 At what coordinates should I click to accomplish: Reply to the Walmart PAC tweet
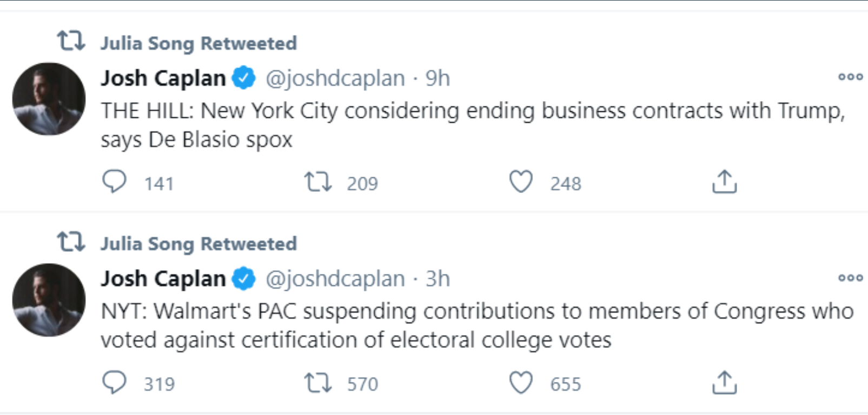coord(114,383)
